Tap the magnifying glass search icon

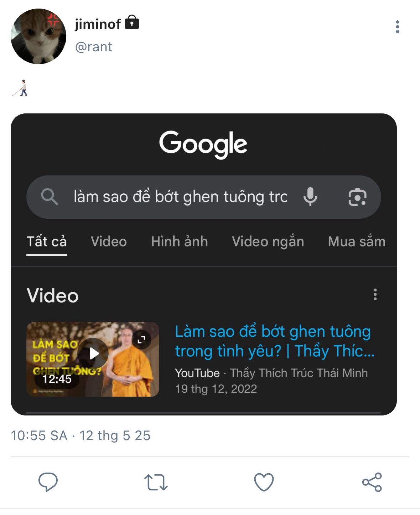point(50,197)
